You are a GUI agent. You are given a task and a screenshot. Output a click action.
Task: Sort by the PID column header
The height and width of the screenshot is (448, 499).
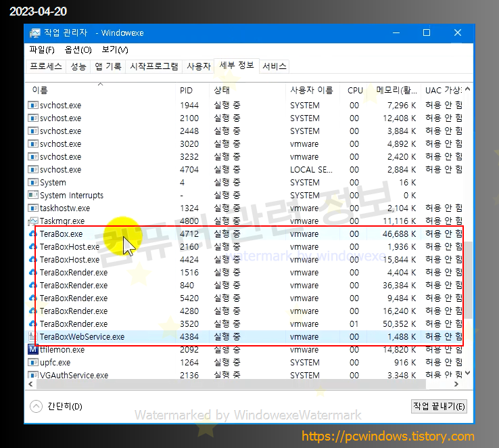click(192, 90)
